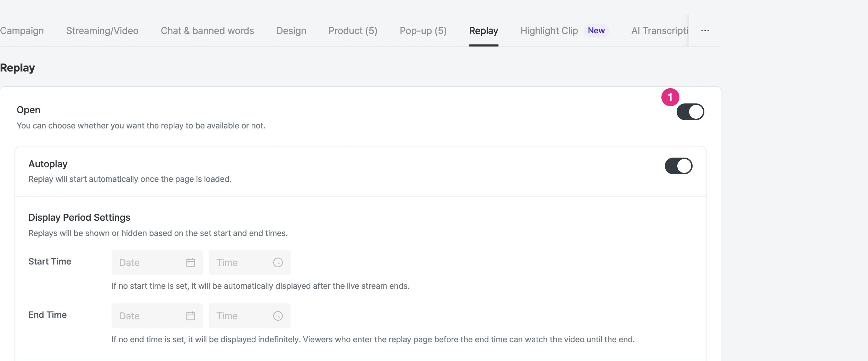Click the Start Time date field
Screen dimensions: 868x361
click(157, 262)
